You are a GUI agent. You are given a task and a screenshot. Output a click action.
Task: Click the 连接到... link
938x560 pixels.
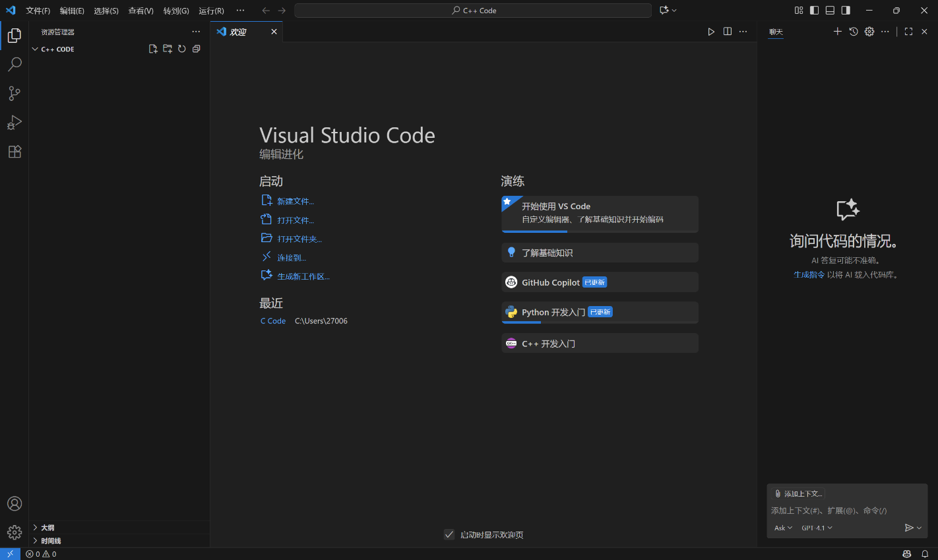(292, 258)
